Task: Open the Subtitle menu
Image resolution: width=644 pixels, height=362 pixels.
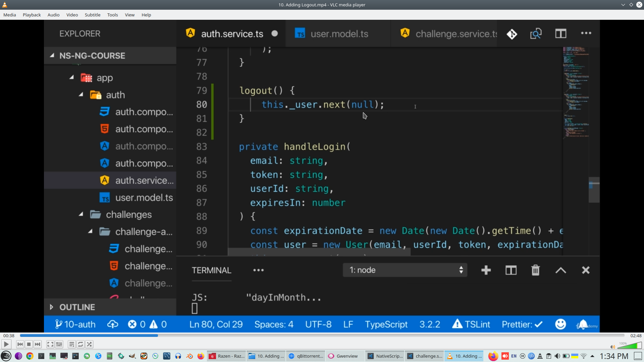Action: coord(92,15)
